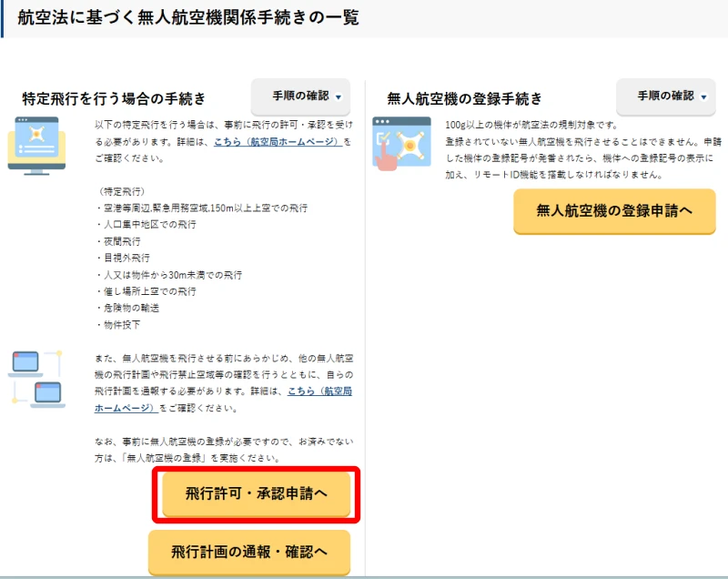This screenshot has height=579, width=728.
Task: Select list item 危険物の輸送
Action: pyautogui.click(x=127, y=308)
